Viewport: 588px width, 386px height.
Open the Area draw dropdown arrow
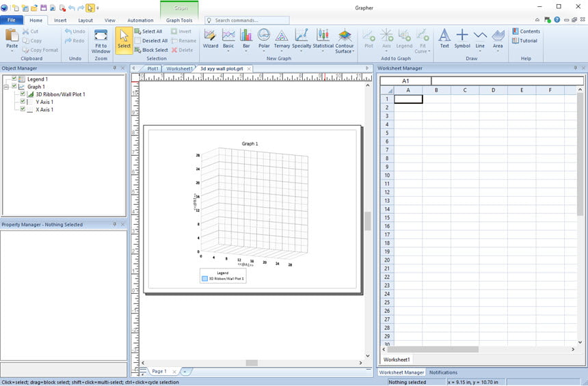point(498,51)
